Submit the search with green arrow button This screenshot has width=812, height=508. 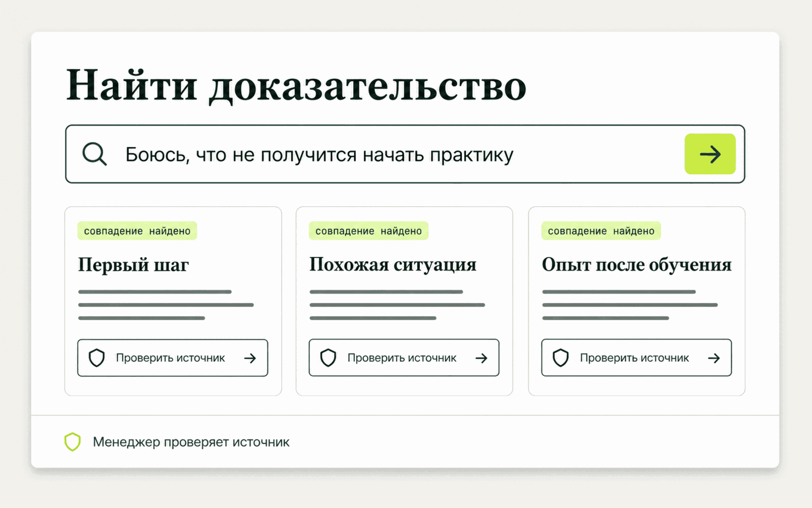710,154
